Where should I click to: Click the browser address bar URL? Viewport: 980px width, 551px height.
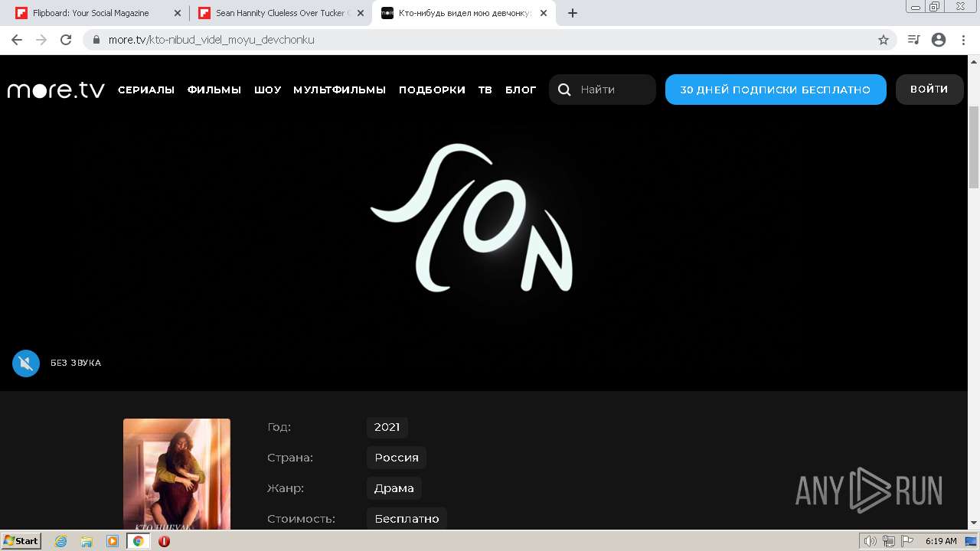click(211, 40)
